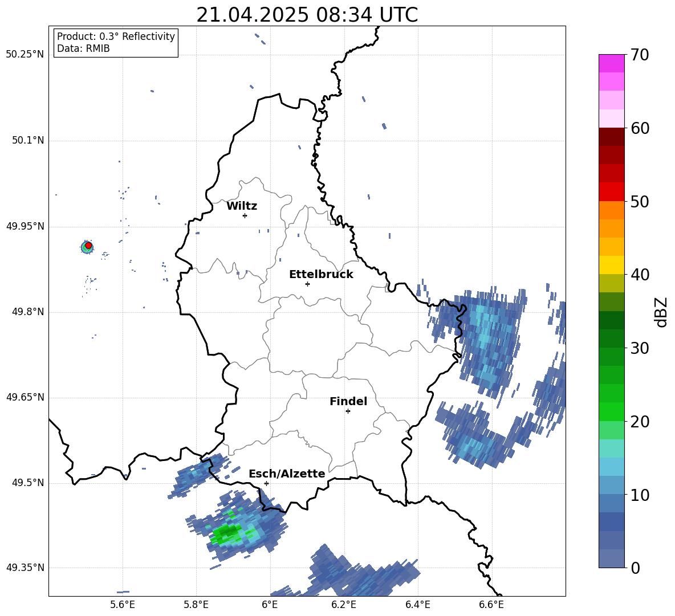Click the "Product: 0.3° Reflectivity" text

point(116,36)
